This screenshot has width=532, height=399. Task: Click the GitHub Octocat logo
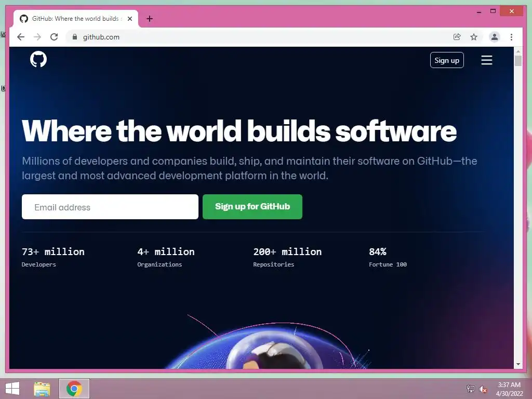coord(38,59)
